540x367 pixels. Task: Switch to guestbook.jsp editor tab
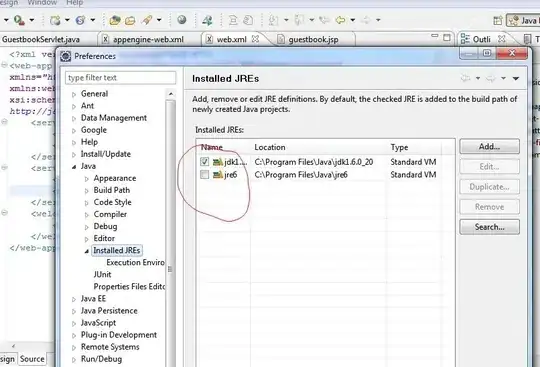(313, 39)
